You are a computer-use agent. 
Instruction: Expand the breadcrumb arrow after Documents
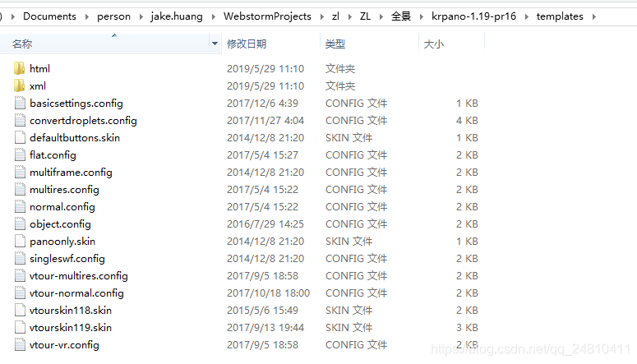87,16
